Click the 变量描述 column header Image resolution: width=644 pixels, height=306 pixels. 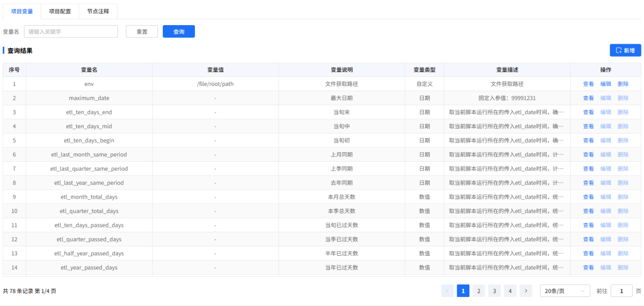(x=507, y=70)
